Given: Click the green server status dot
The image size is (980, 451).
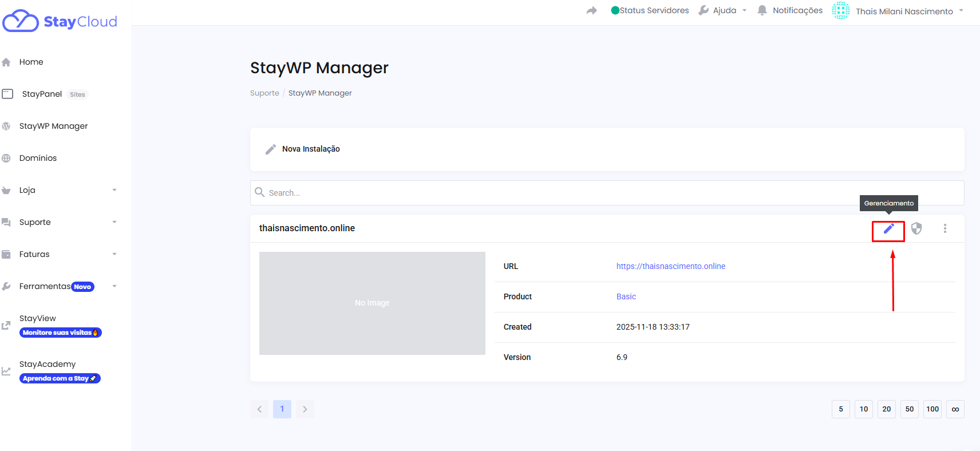Looking at the screenshot, I should 615,10.
